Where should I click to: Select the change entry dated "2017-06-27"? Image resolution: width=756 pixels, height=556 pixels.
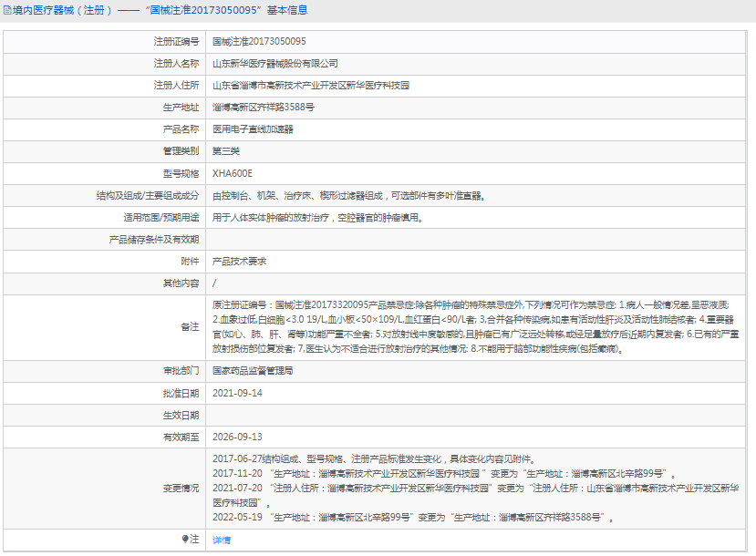click(374, 459)
